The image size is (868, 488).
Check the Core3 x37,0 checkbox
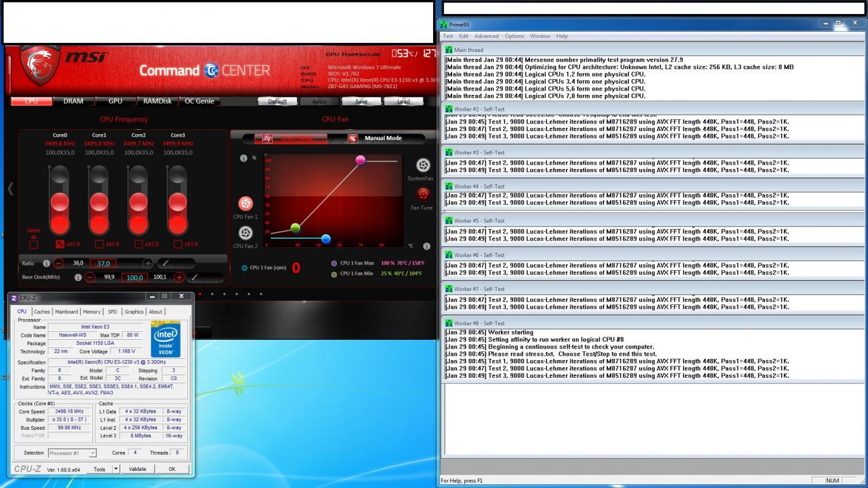[x=178, y=244]
